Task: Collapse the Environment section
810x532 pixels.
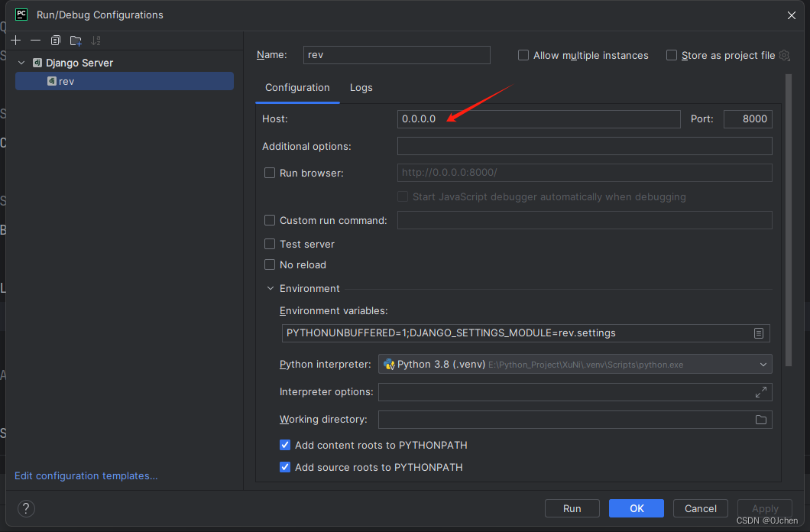Action: point(271,288)
